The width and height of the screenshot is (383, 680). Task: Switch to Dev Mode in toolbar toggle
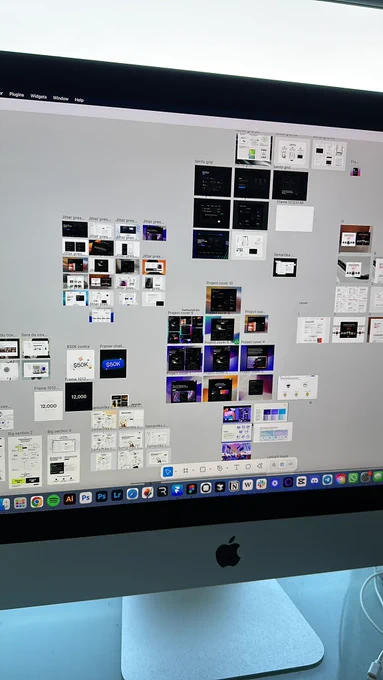(291, 464)
